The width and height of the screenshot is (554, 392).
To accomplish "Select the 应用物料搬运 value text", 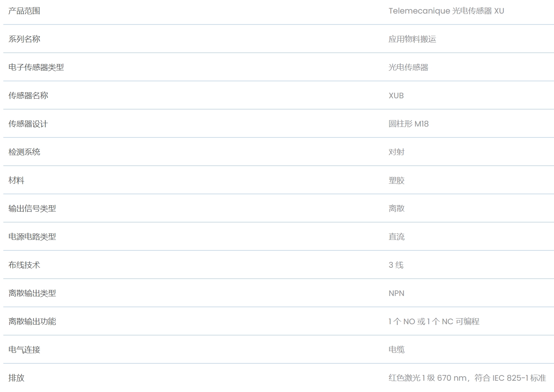I will 412,39.
